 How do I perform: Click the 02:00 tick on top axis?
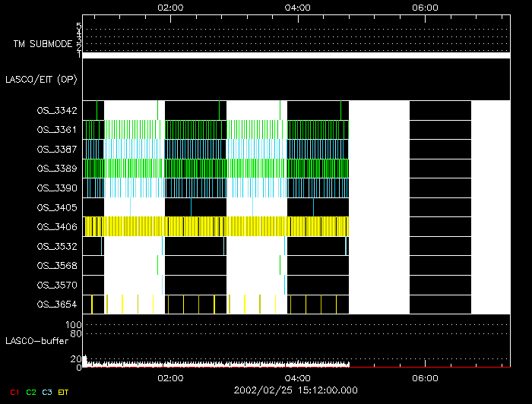pyautogui.click(x=170, y=8)
